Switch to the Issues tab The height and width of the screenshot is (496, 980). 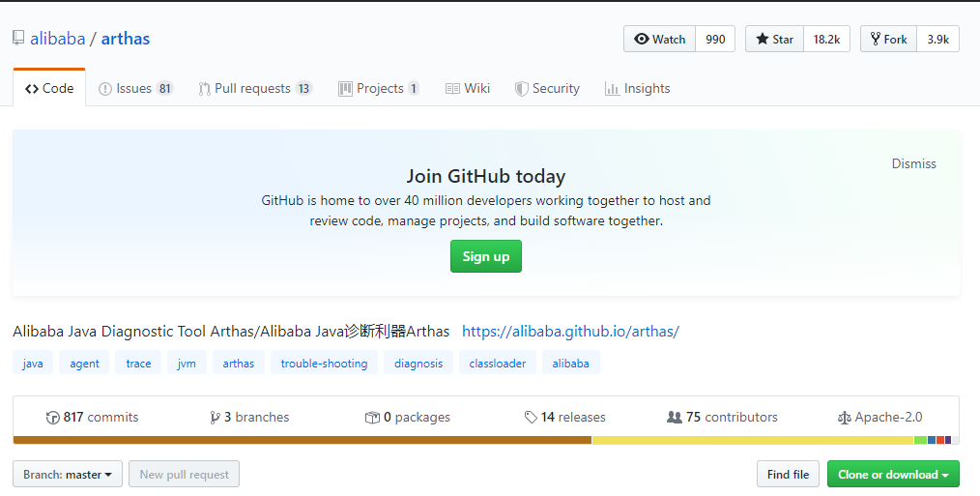135,88
